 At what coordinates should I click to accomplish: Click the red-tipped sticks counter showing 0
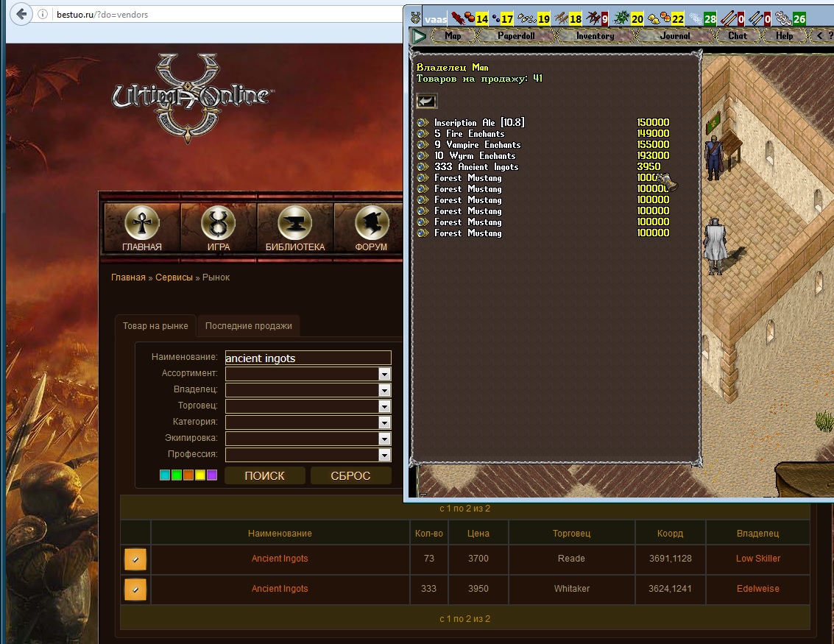[732, 19]
